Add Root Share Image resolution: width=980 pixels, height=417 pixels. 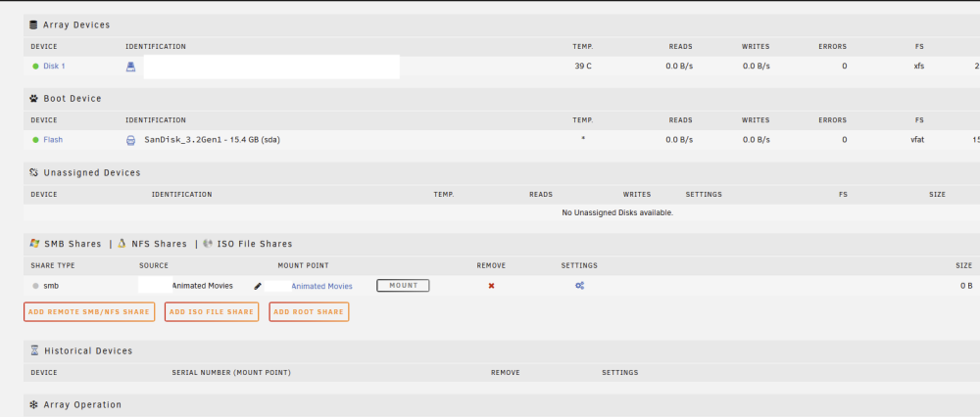[x=309, y=312]
